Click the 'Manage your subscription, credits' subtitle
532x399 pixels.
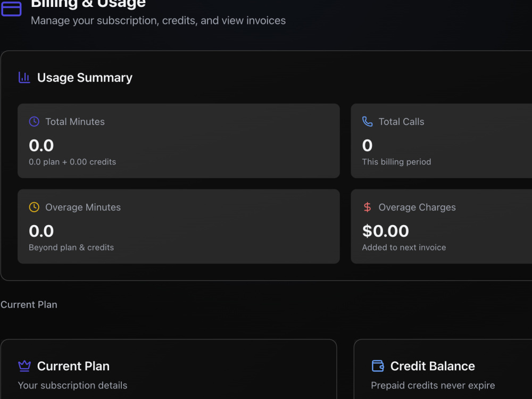tap(158, 21)
